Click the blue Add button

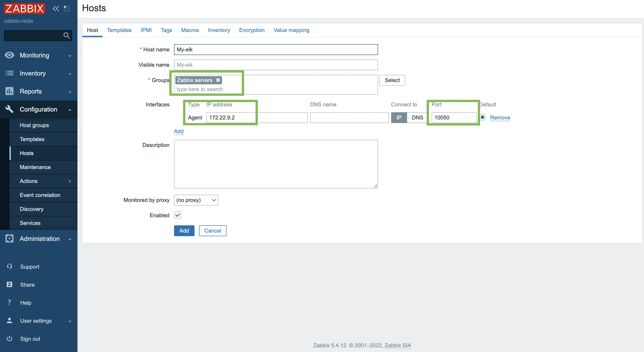(184, 231)
